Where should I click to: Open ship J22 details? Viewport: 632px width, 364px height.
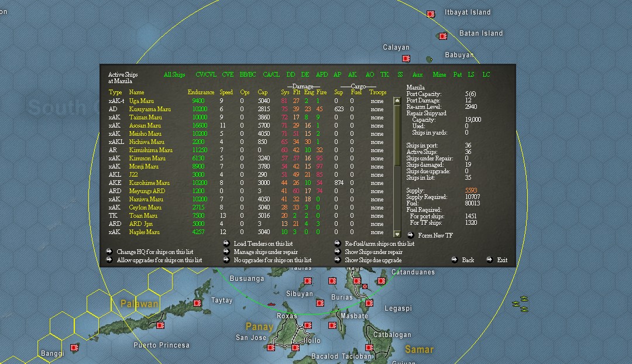[133, 174]
